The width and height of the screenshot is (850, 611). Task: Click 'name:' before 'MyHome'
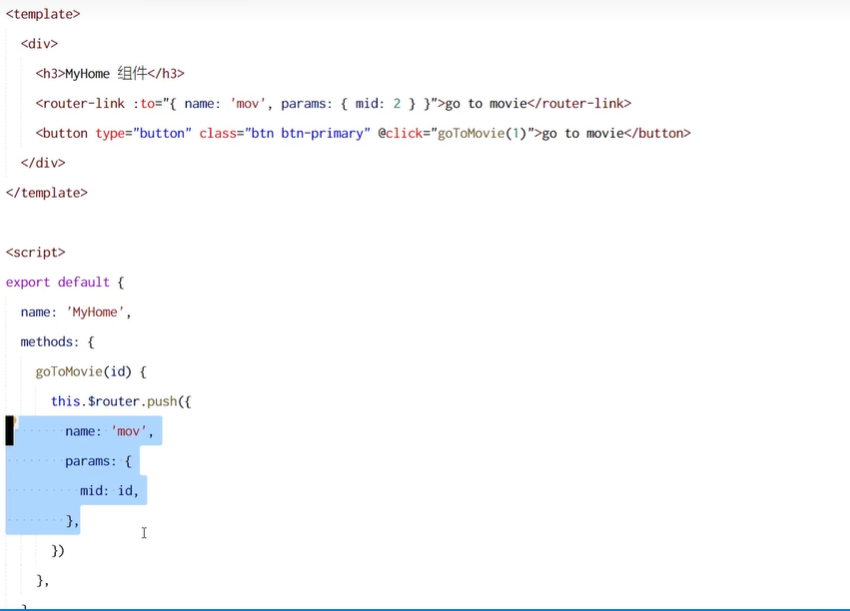(x=39, y=312)
